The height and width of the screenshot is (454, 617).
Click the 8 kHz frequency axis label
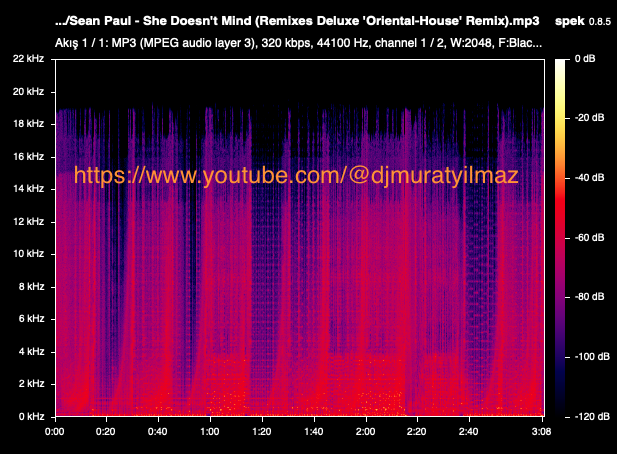31,287
